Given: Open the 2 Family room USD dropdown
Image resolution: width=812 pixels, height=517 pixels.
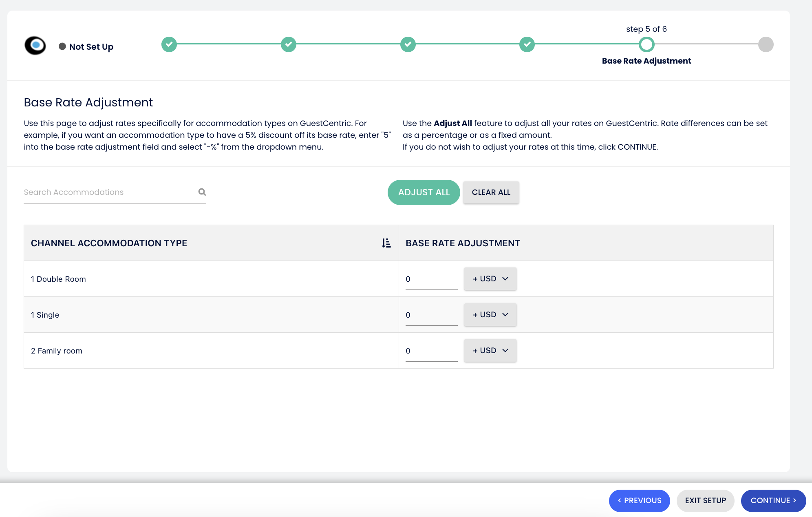Looking at the screenshot, I should 490,351.
